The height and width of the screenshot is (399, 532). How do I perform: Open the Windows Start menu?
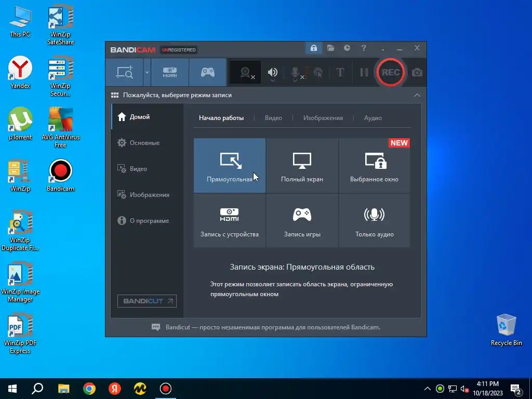tap(12, 389)
